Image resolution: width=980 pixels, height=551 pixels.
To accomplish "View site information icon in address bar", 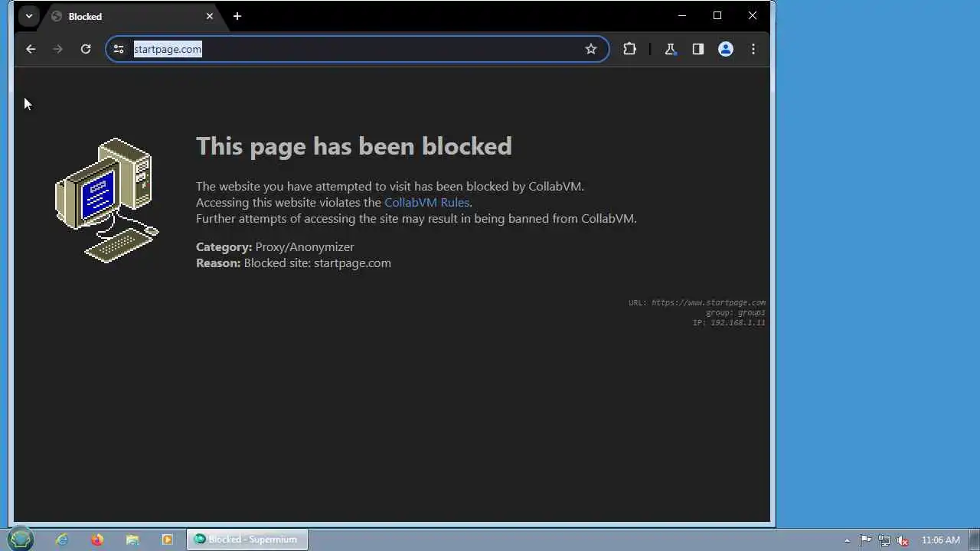I will click(x=119, y=49).
